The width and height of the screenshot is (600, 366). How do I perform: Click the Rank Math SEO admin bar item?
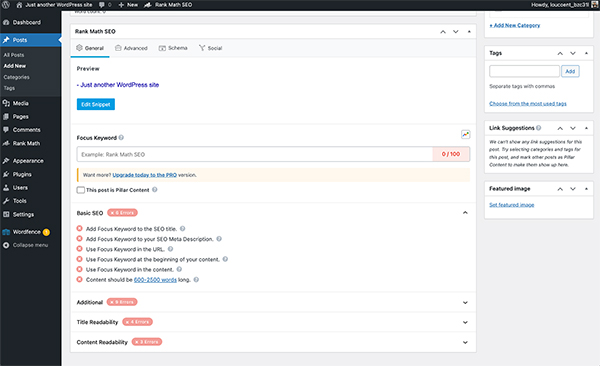(168, 5)
